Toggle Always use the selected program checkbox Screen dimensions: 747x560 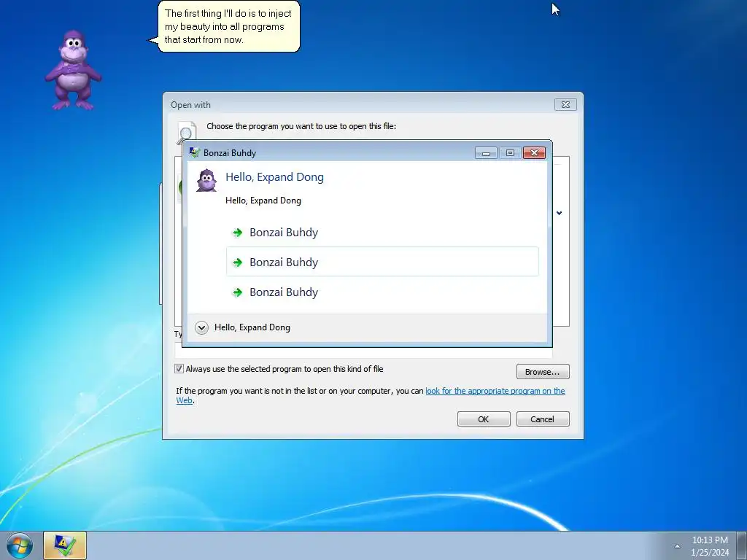(179, 368)
